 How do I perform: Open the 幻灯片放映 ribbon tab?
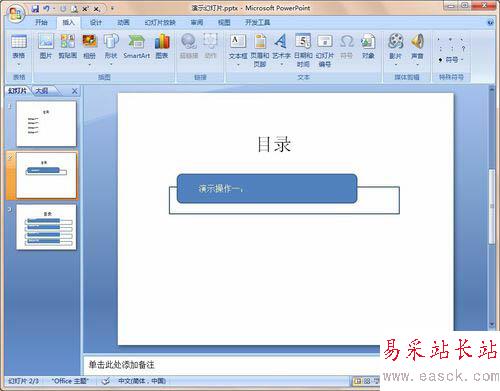(160, 22)
